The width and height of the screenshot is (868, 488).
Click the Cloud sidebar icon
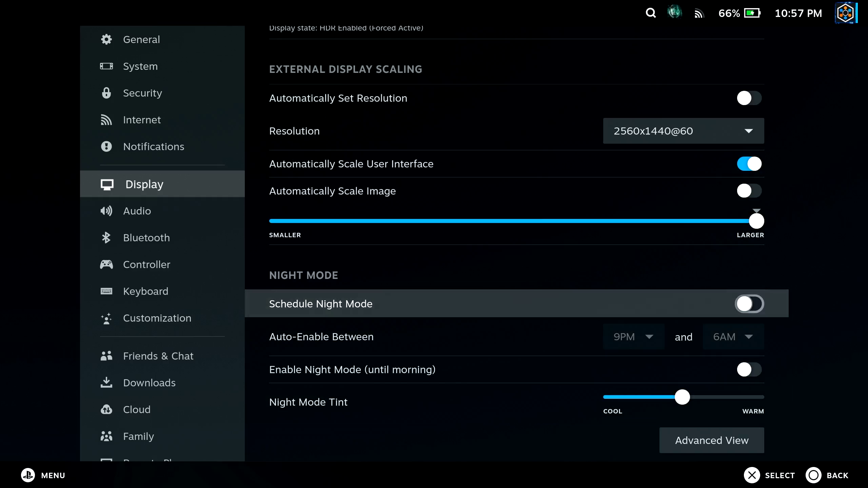tap(106, 409)
